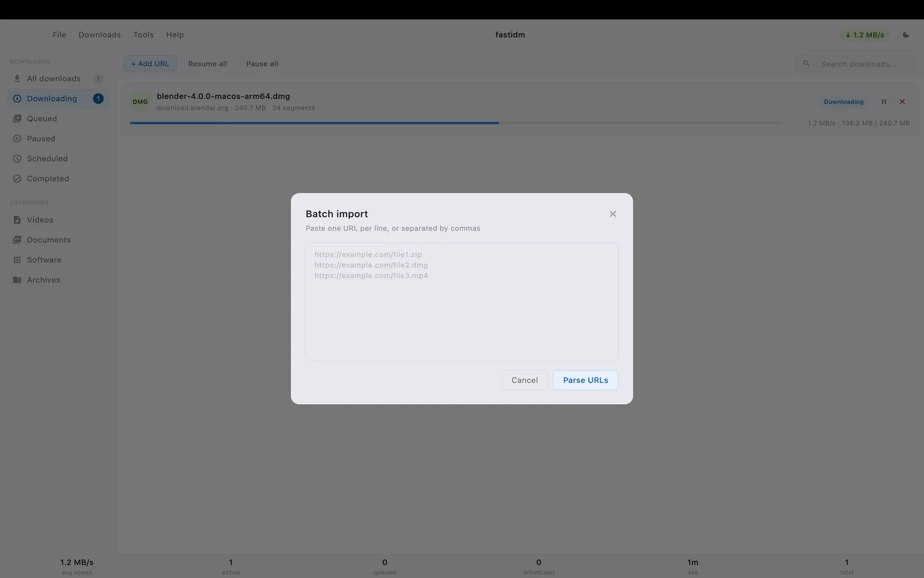This screenshot has height=578, width=924.
Task: Click the Downloading sidebar icon
Action: pyautogui.click(x=17, y=99)
